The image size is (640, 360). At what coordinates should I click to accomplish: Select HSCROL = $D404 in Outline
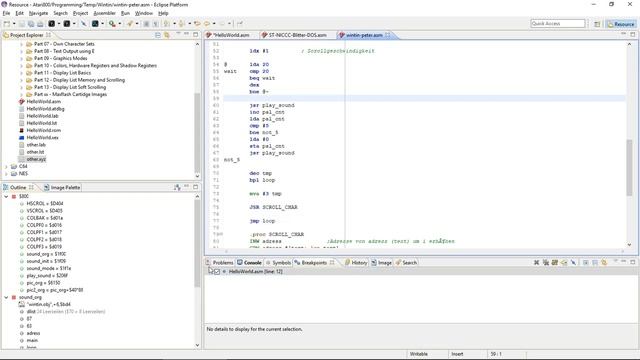coord(45,203)
